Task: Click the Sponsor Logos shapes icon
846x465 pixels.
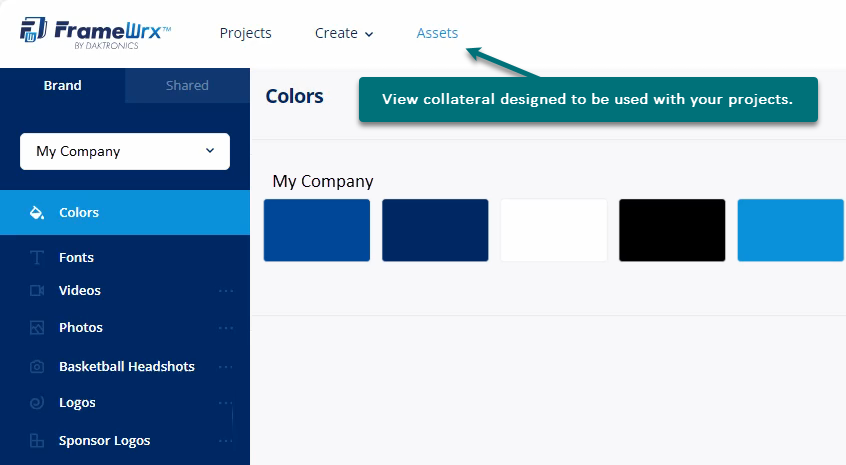Action: pos(37,441)
